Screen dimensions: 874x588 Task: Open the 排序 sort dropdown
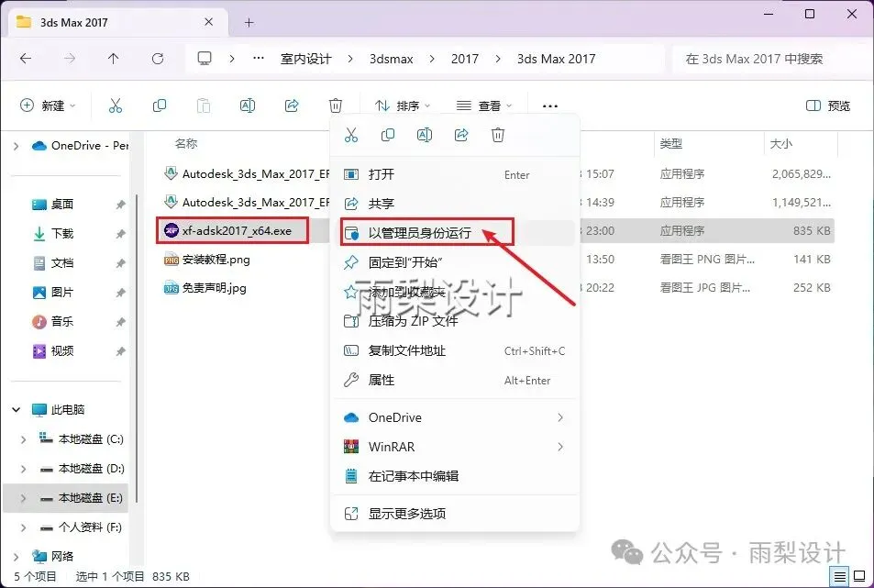pos(403,105)
